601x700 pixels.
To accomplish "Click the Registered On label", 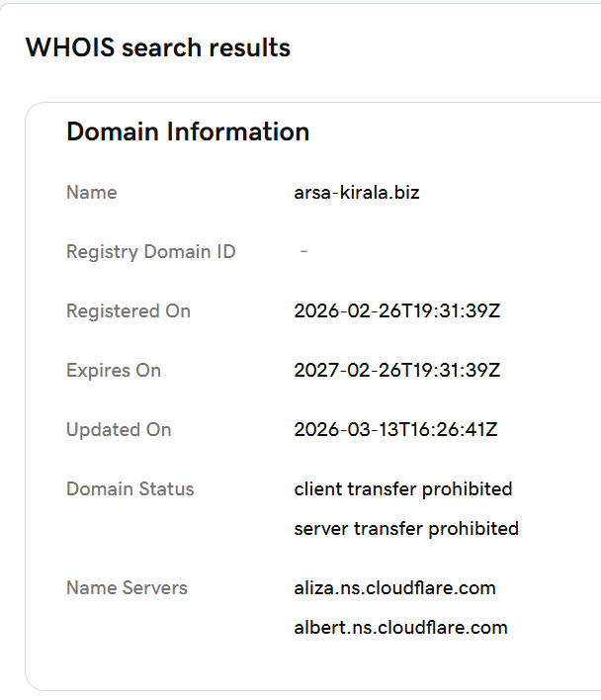I will point(128,311).
